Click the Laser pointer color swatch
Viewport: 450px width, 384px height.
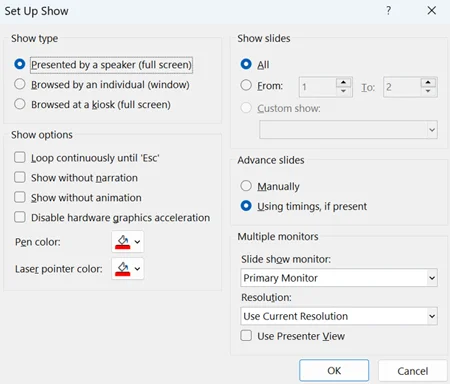[x=122, y=269]
